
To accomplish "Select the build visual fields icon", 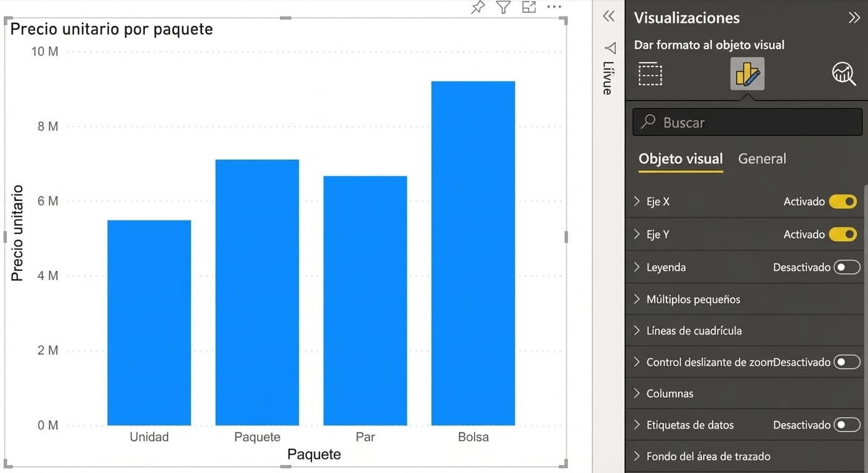I will click(650, 74).
